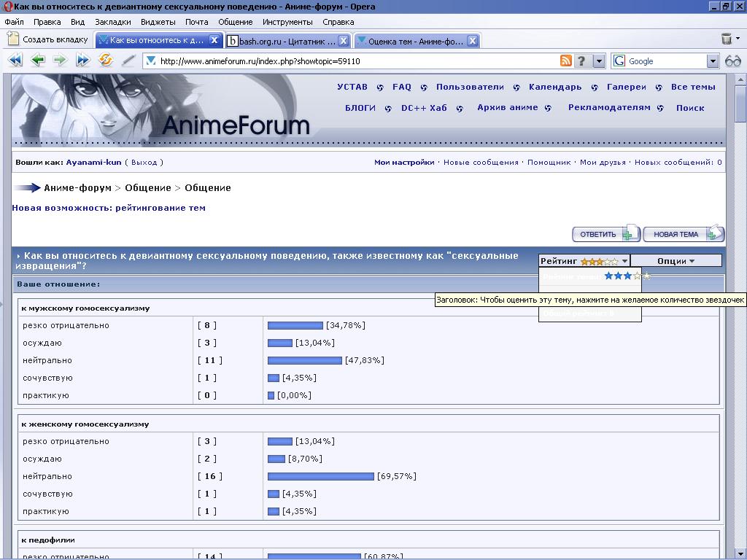This screenshot has height=560, width=747.
Task: Open the УСТАВ link
Action: click(352, 87)
